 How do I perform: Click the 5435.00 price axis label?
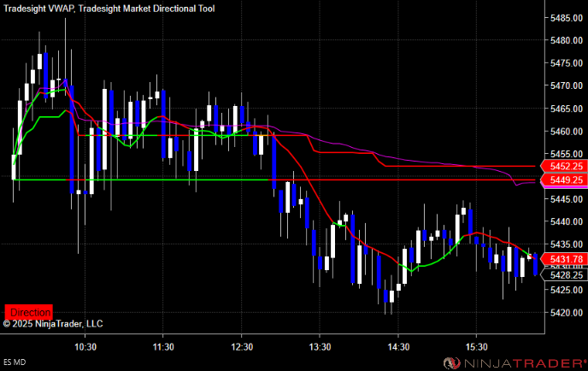click(x=567, y=244)
